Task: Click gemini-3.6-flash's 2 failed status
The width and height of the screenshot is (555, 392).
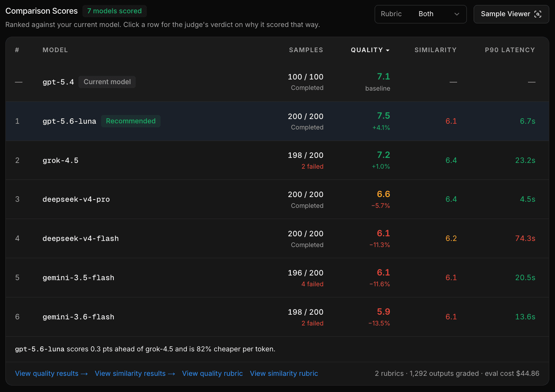Action: (312, 323)
